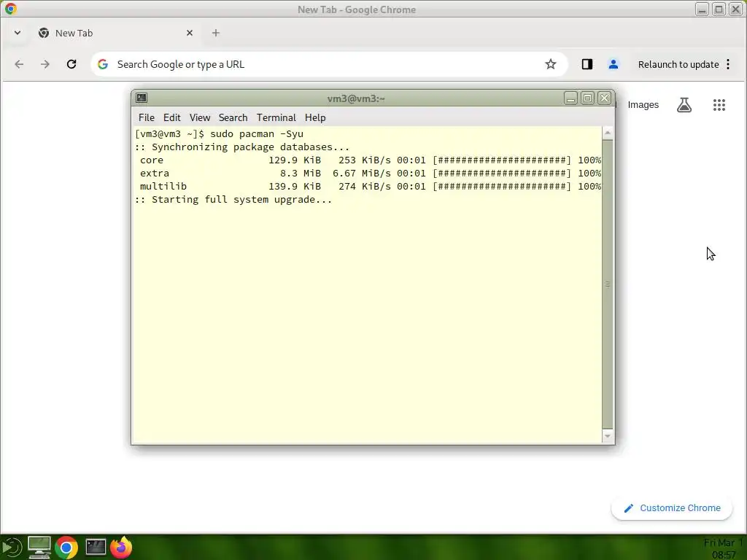
Task: Close the Google Chrome window
Action: 736,9
